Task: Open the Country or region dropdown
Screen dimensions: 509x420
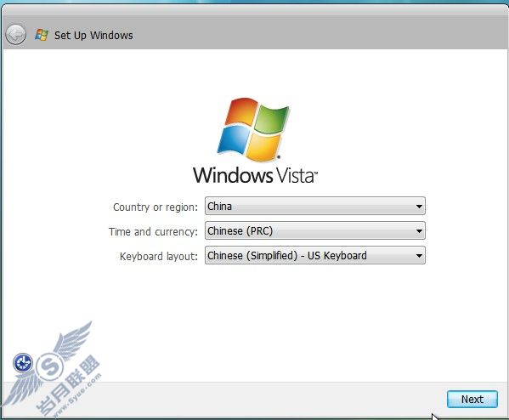Action: tap(315, 206)
